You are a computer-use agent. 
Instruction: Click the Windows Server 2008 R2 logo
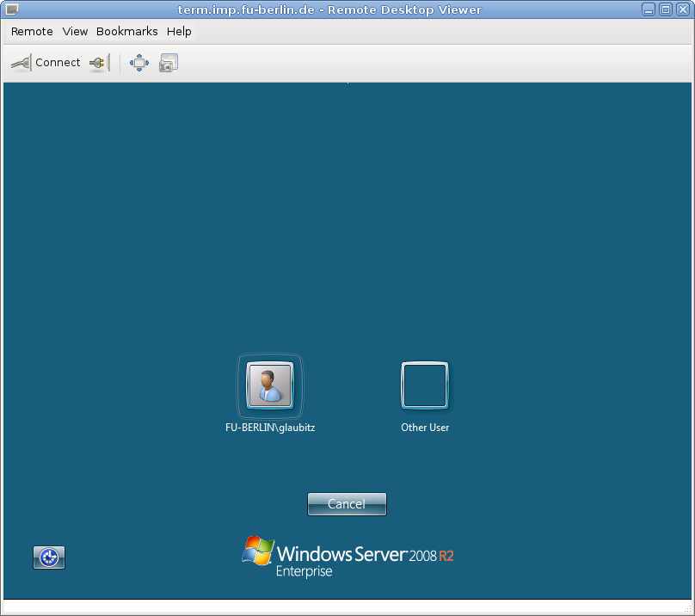[x=347, y=557]
